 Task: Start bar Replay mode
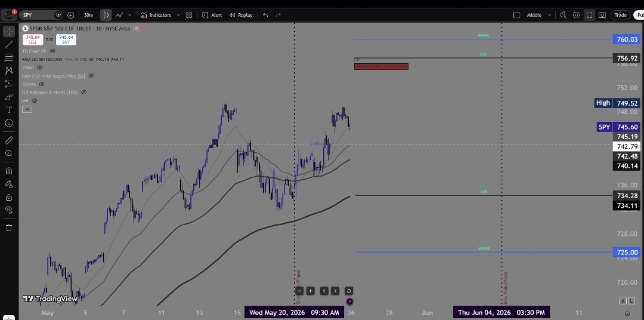tap(241, 15)
